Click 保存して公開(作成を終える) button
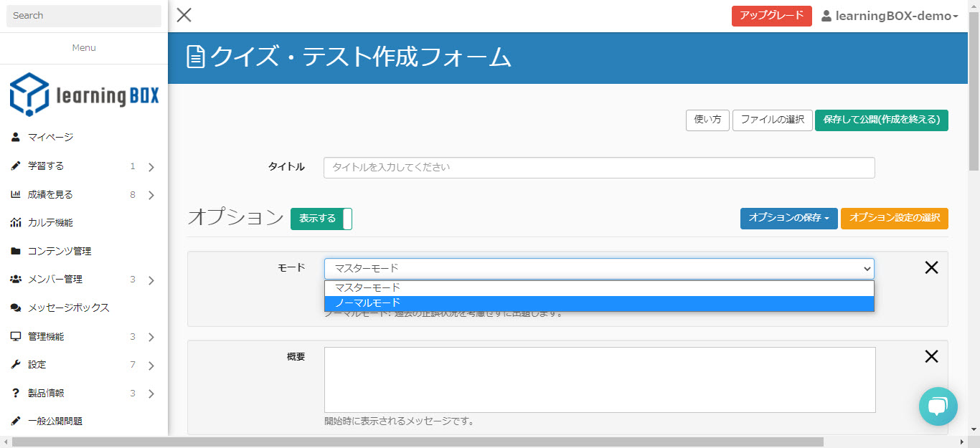980x448 pixels. tap(882, 120)
